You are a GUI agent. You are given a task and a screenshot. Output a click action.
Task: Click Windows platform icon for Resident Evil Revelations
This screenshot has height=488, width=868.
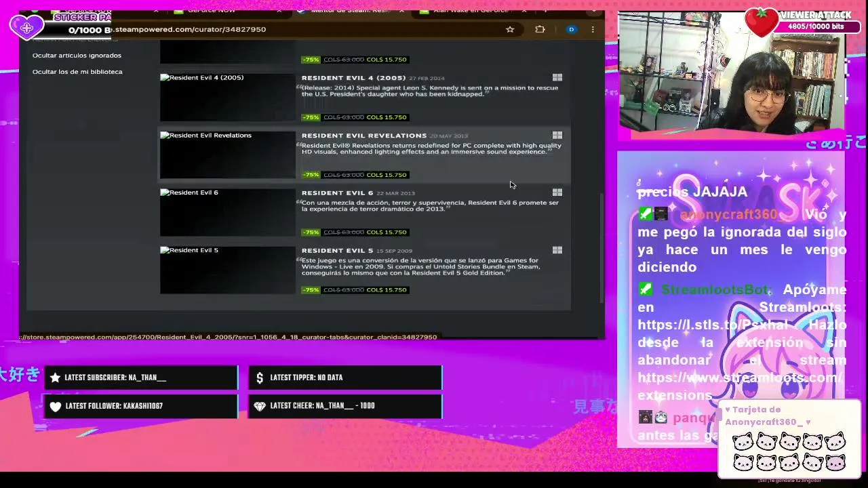[557, 136]
